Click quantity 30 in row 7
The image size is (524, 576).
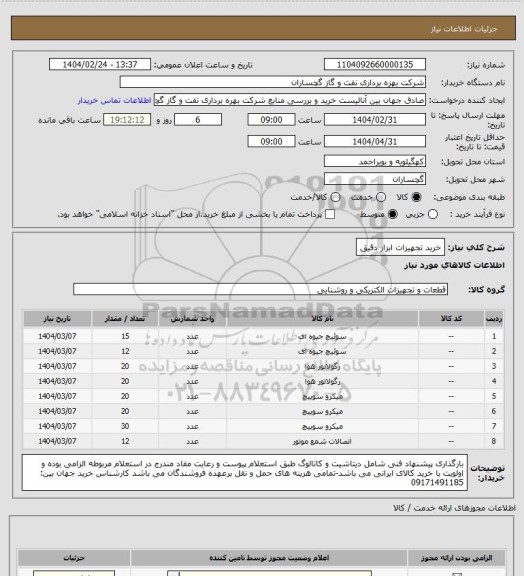coord(125,426)
